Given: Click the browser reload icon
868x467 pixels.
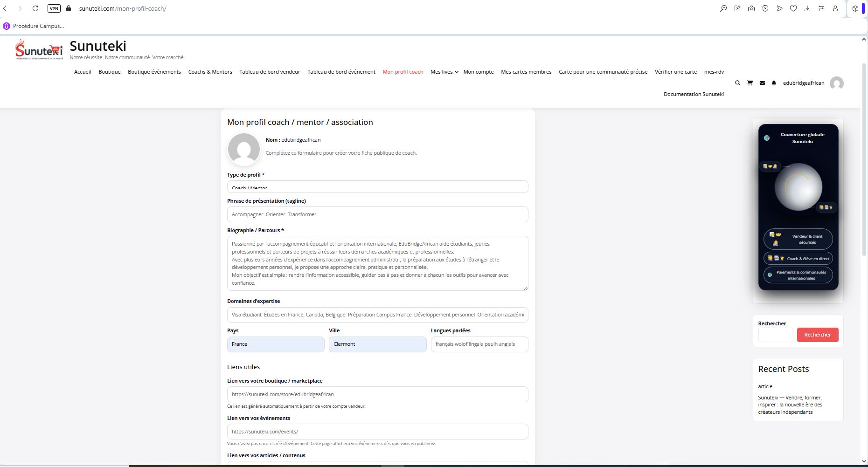Looking at the screenshot, I should pos(35,8).
